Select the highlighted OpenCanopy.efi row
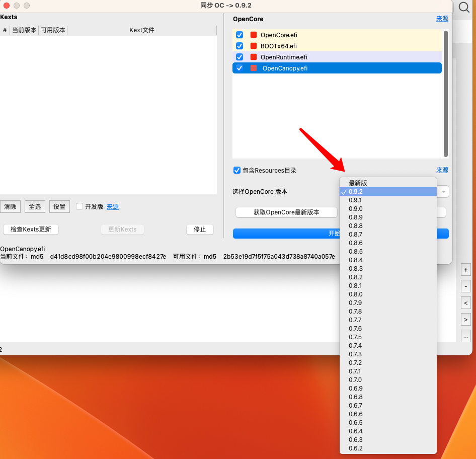 tap(337, 68)
